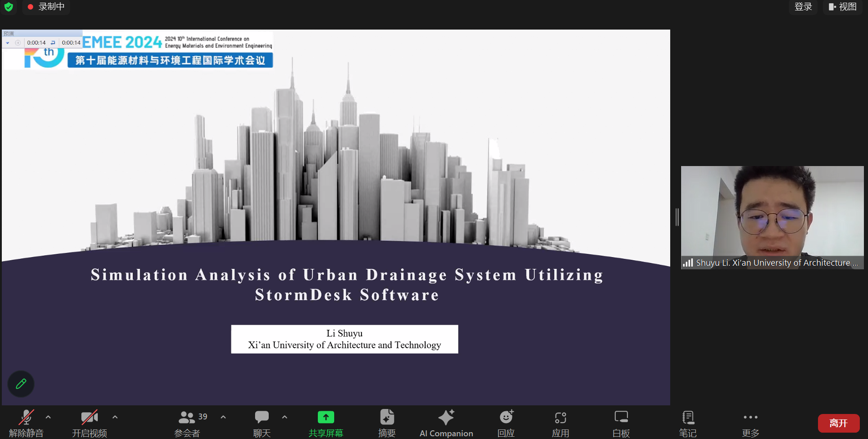
Task: Click the 登录 sign-in button
Action: [803, 7]
